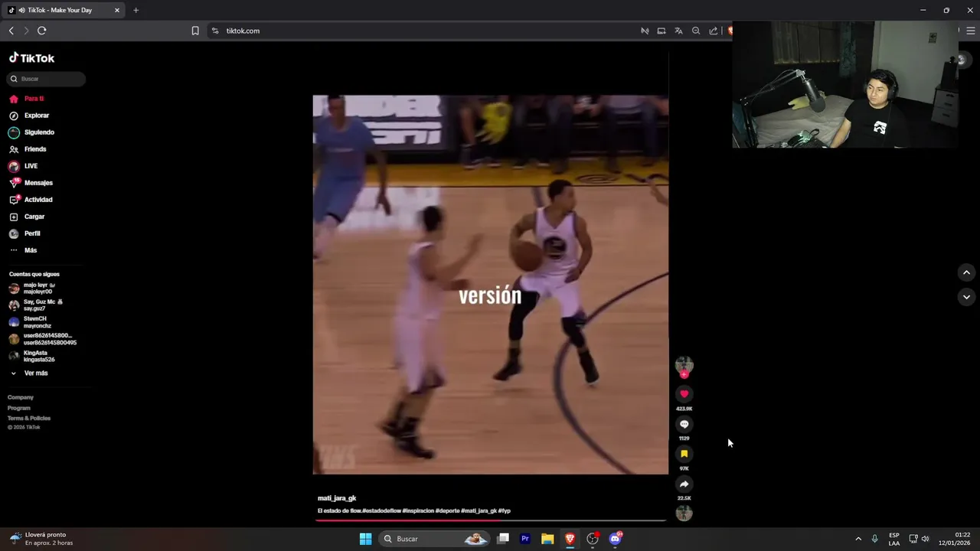Go to previous video with up arrow
This screenshot has height=551, width=980.
[x=966, y=272]
